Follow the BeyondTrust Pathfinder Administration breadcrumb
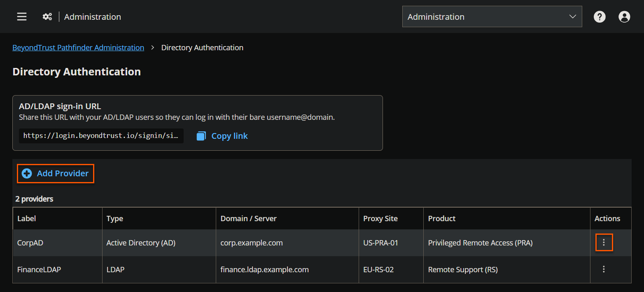This screenshot has height=292, width=644. (x=78, y=48)
